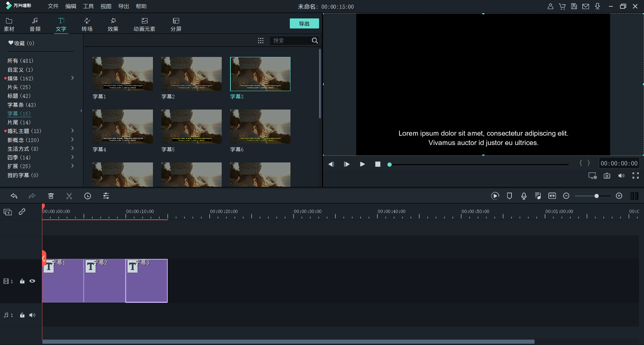Select the 字幕5 subtitle thumbnail
The image size is (644, 345).
tap(191, 127)
